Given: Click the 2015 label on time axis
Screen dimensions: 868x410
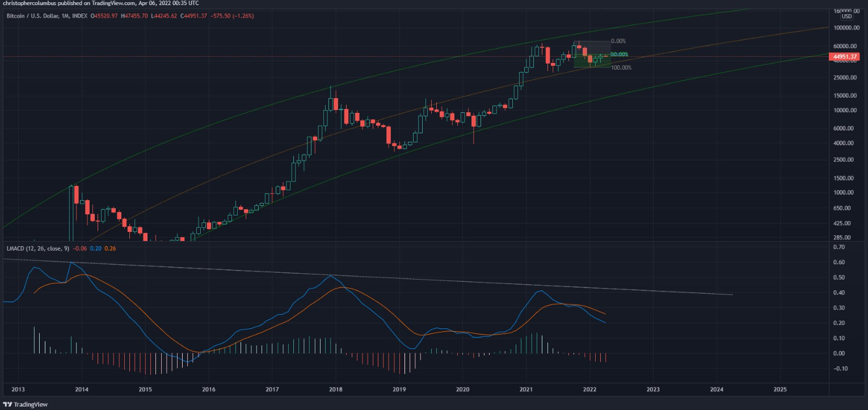Looking at the screenshot, I should click(x=145, y=390).
